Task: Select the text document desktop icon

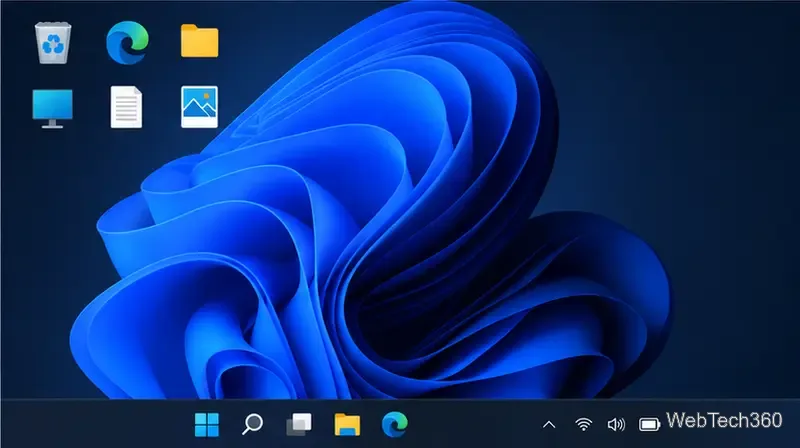Action: (x=126, y=107)
